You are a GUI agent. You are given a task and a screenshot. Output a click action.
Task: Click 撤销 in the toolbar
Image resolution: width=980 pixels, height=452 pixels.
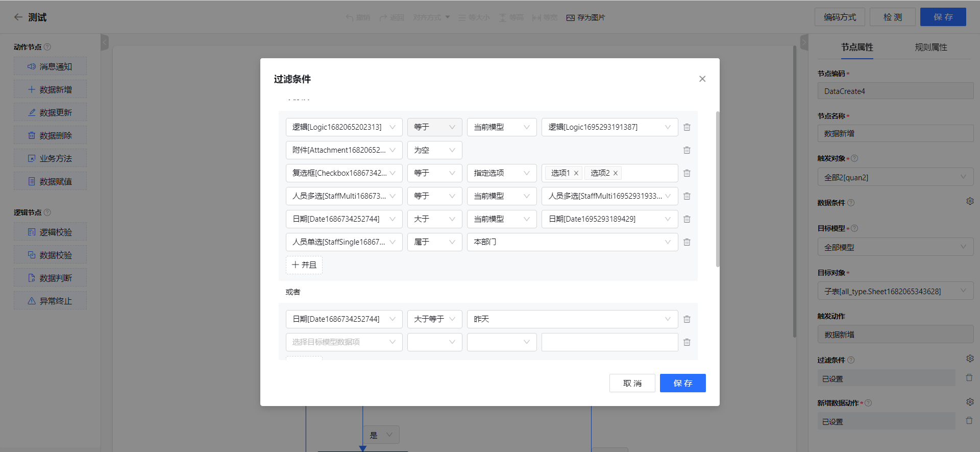click(358, 17)
